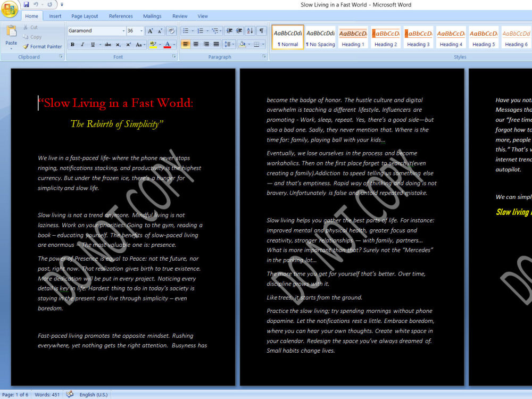The height and width of the screenshot is (399, 532).
Task: Open shading color dropdown arrow
Action: (x=249, y=45)
